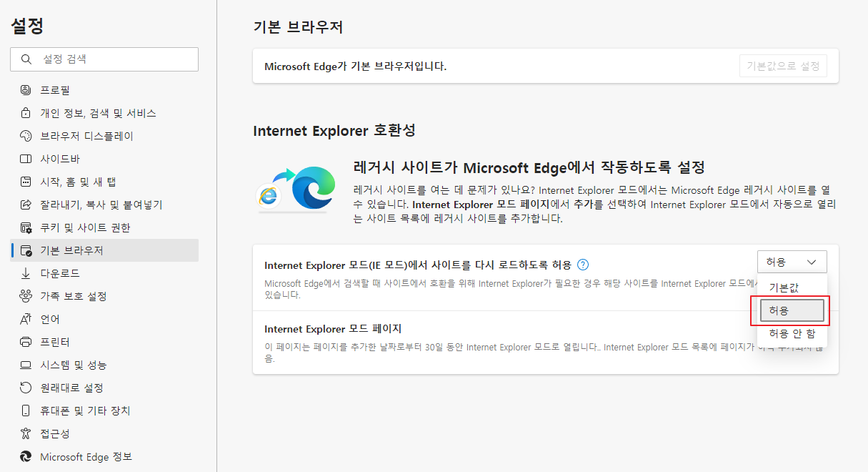Focus the 설정 검색 search box
This screenshot has width=868, height=472.
104,59
